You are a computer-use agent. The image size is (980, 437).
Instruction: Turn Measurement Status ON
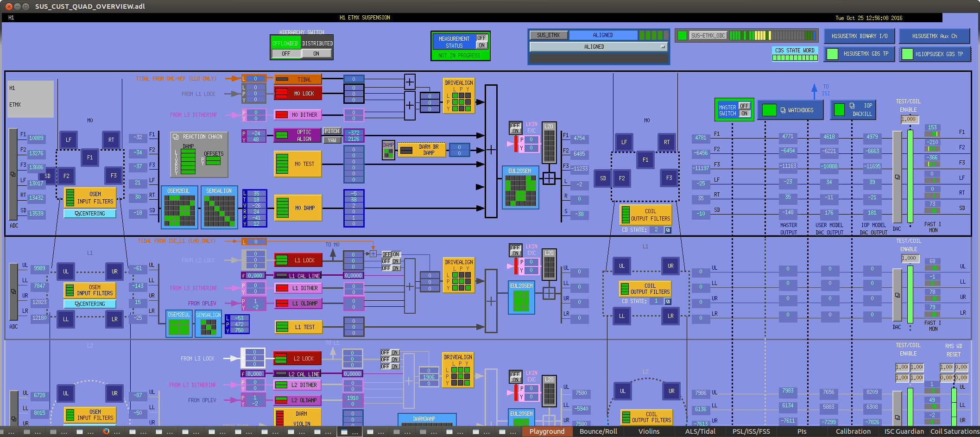(482, 45)
